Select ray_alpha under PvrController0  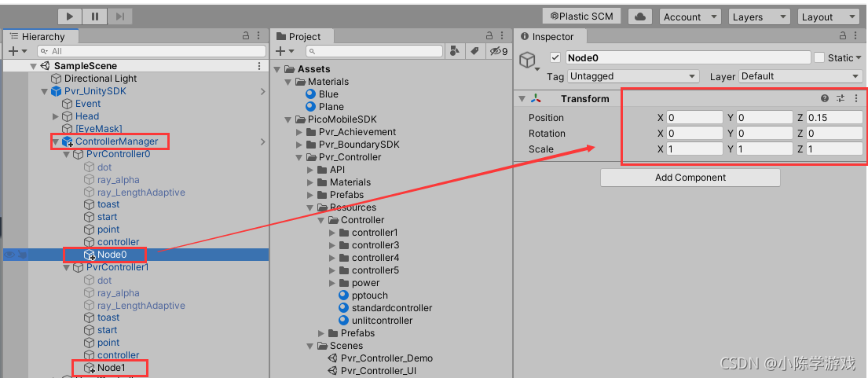[x=118, y=179]
